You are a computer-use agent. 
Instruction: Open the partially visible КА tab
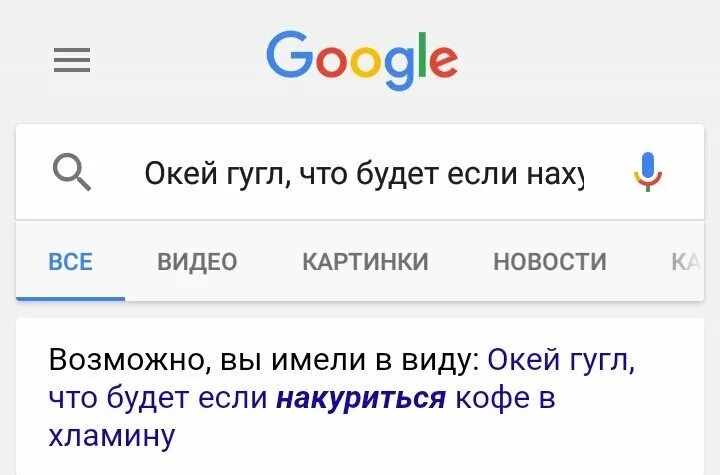[686, 262]
